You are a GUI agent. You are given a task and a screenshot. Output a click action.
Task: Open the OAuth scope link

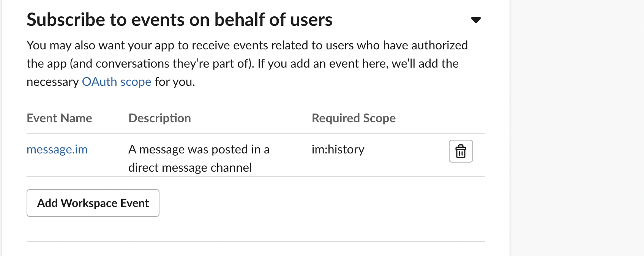coord(117,82)
